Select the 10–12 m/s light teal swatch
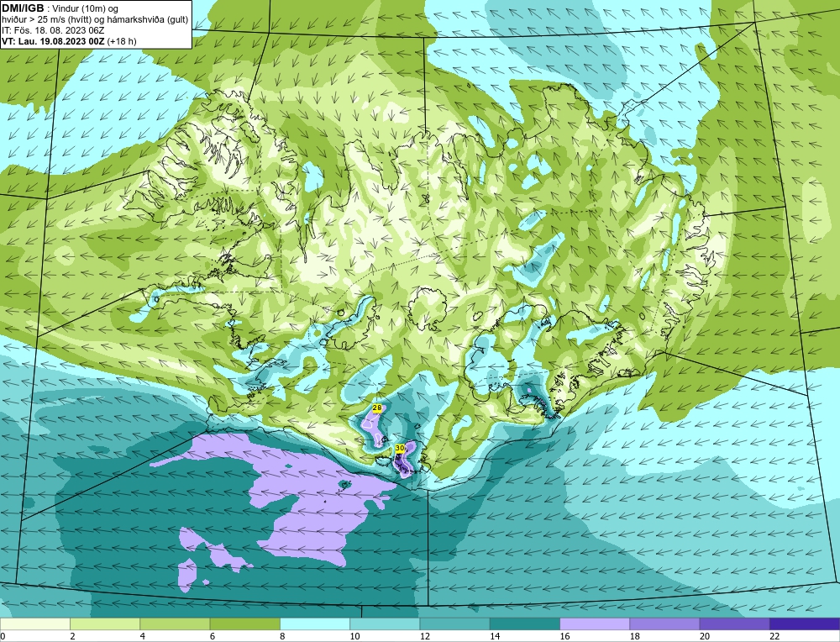 pyautogui.click(x=385, y=624)
